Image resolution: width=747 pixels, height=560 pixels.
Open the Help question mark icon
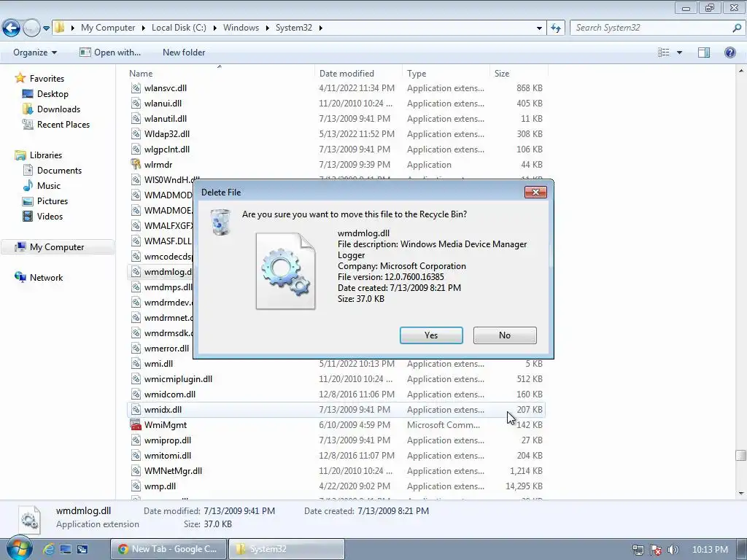click(729, 52)
